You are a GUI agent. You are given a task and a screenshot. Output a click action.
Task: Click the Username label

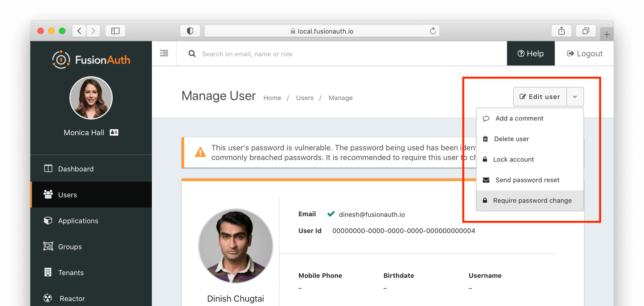(x=485, y=276)
